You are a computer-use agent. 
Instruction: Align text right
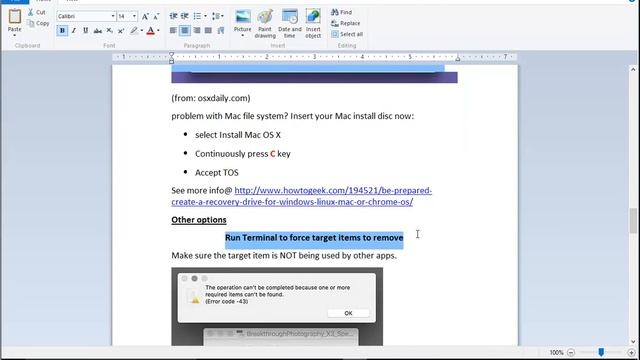tap(197, 31)
